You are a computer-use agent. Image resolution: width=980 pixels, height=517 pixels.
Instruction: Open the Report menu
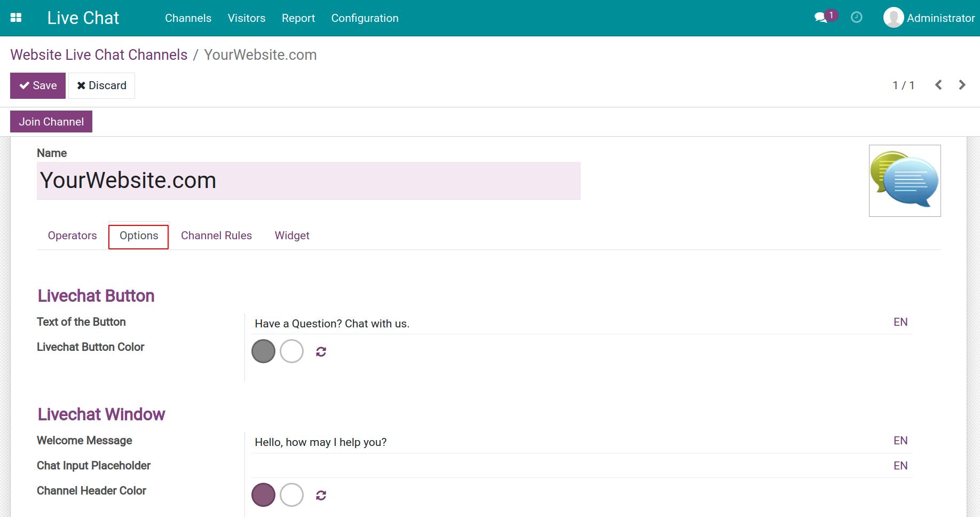(298, 18)
